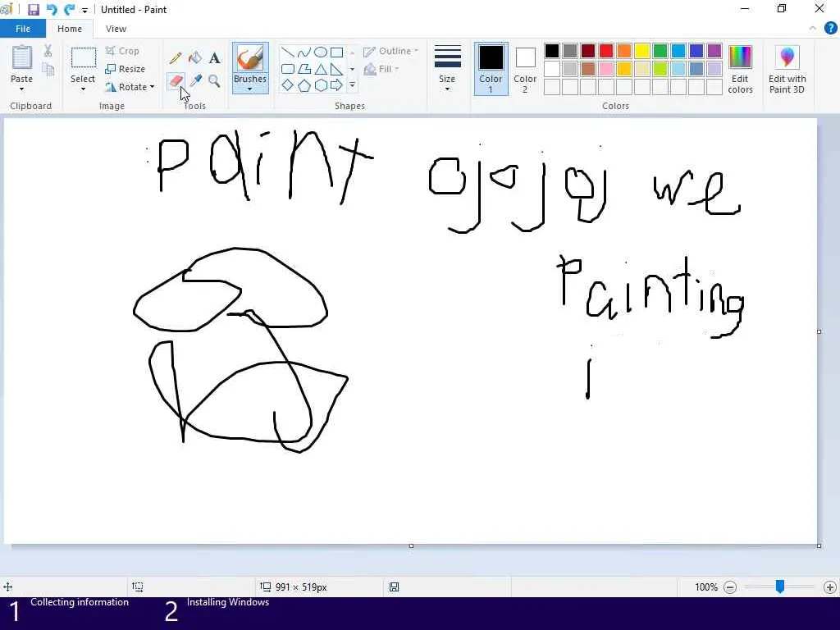Image resolution: width=840 pixels, height=630 pixels.
Task: Select the Color picker eyedropper tool
Action: coord(195,81)
